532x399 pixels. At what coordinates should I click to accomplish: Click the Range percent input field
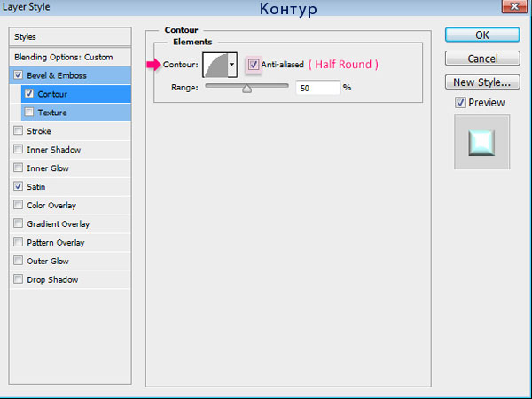[x=318, y=88]
